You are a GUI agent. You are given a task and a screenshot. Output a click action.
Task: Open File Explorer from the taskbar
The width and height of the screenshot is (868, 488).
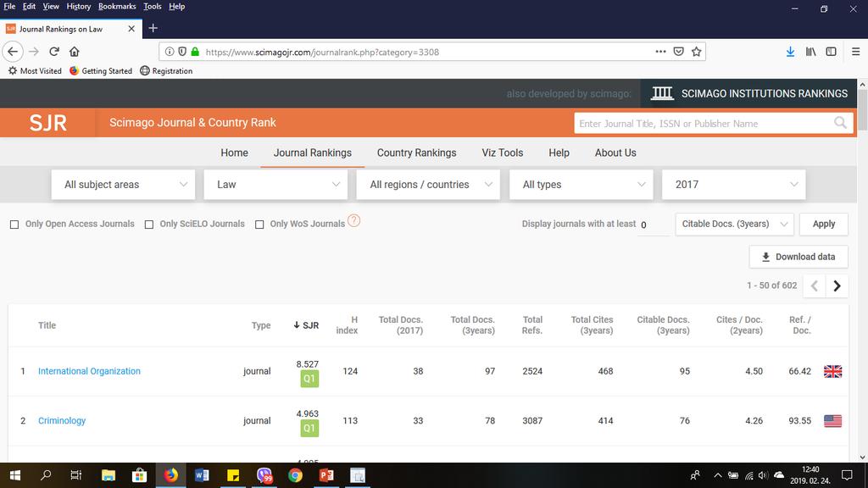click(108, 475)
